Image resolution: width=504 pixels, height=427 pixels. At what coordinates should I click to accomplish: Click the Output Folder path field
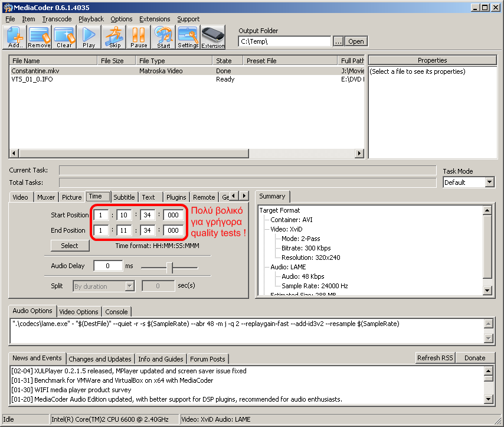click(x=284, y=41)
